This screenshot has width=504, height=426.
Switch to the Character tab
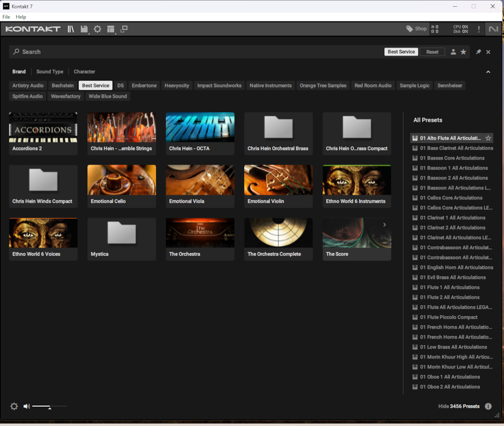pyautogui.click(x=84, y=72)
